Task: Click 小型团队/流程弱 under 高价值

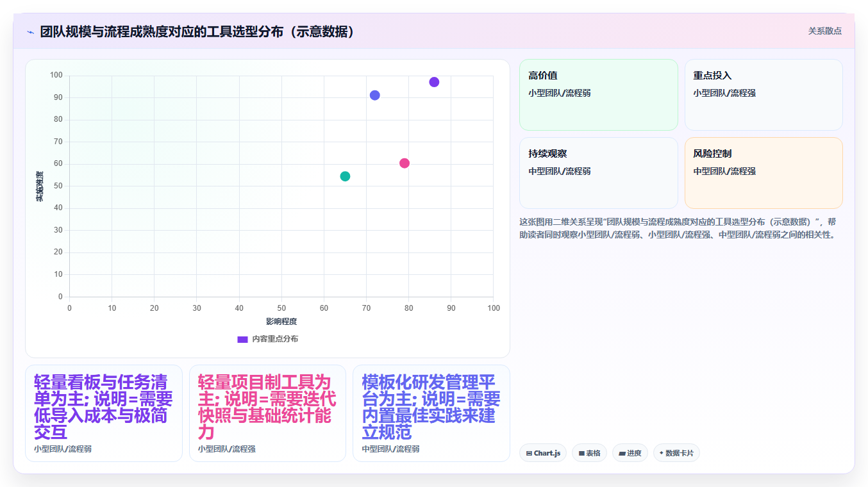Action: click(x=560, y=93)
